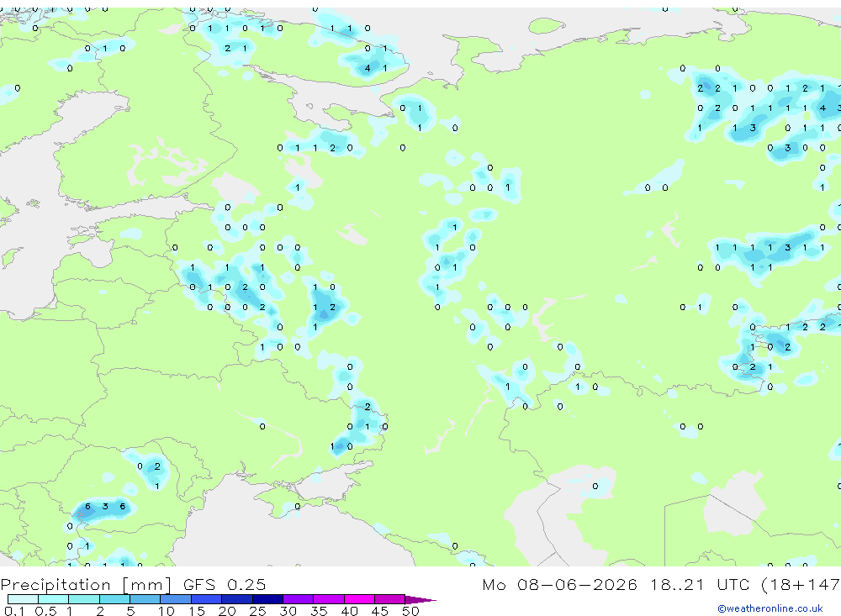Click the 'Mo 08-06-2026' date text
The width and height of the screenshot is (841, 616).
[559, 584]
